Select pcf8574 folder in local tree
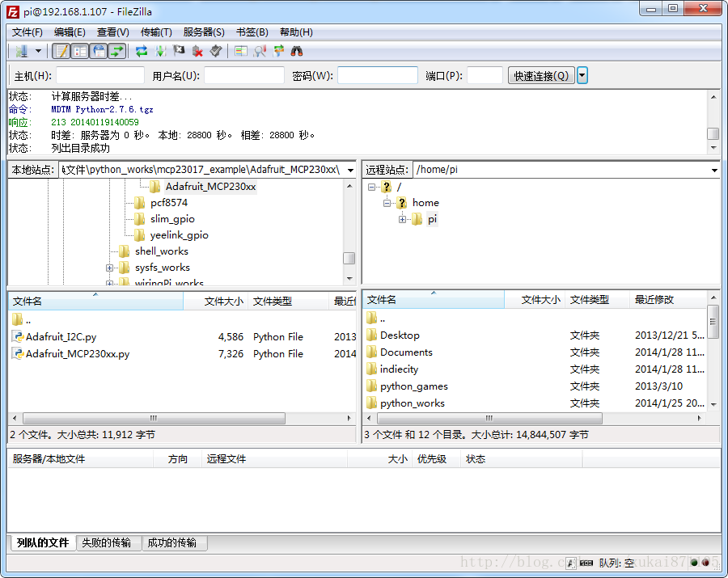The width and height of the screenshot is (728, 578). coord(169,203)
